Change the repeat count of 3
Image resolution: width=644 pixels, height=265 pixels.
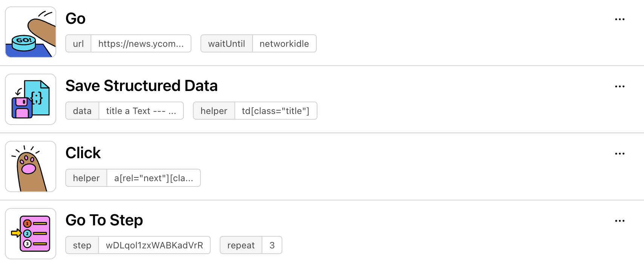[272, 245]
